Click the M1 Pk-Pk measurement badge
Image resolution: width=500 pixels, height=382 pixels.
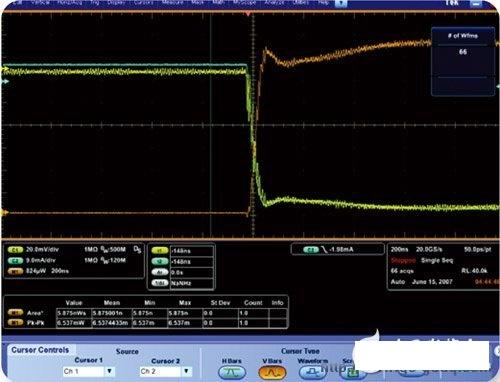[15, 323]
